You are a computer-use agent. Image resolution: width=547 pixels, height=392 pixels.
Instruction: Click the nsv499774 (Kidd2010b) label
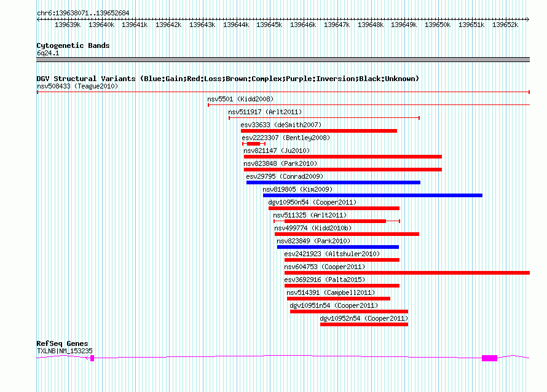(x=313, y=228)
